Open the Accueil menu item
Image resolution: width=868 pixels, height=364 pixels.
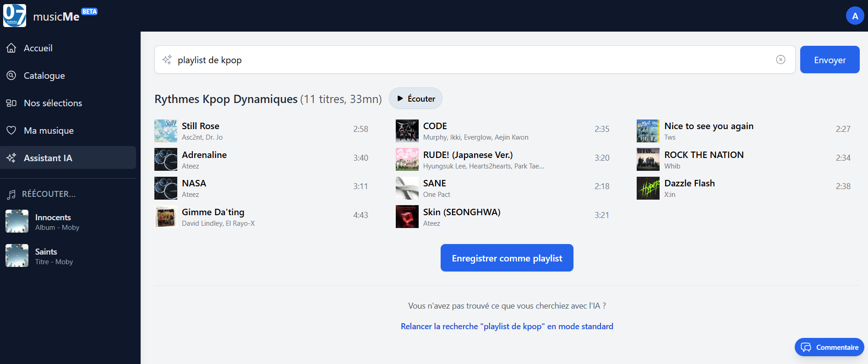[68, 48]
